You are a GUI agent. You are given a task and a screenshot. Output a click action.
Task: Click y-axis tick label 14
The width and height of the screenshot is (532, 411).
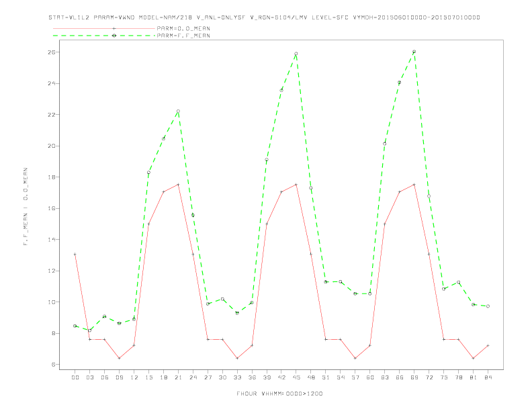click(x=52, y=239)
